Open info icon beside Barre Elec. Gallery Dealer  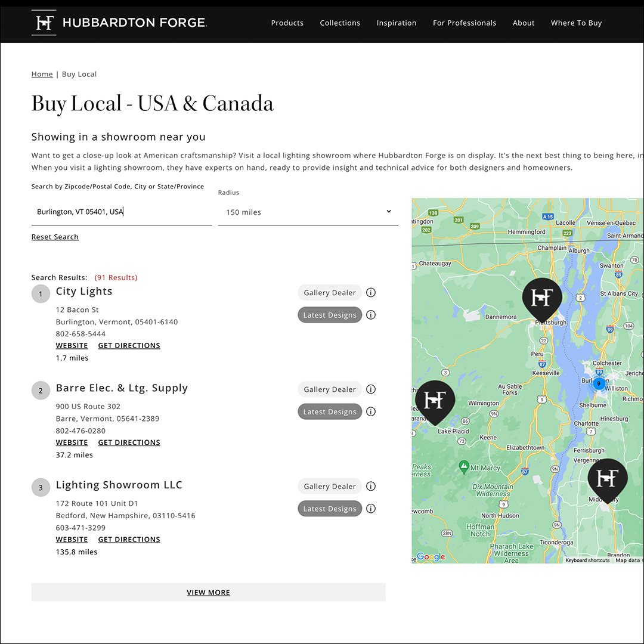[371, 389]
